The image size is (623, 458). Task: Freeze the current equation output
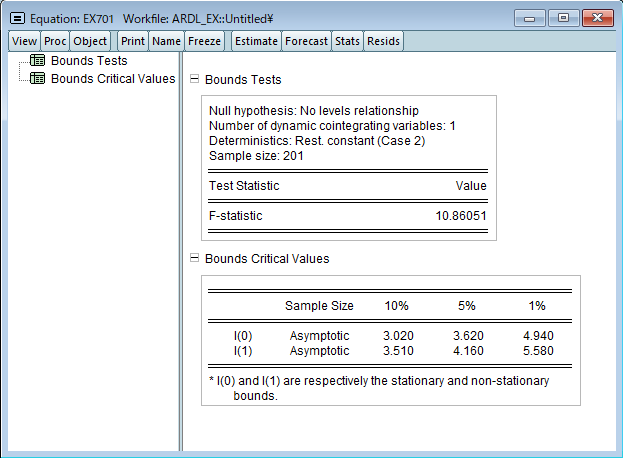[203, 41]
